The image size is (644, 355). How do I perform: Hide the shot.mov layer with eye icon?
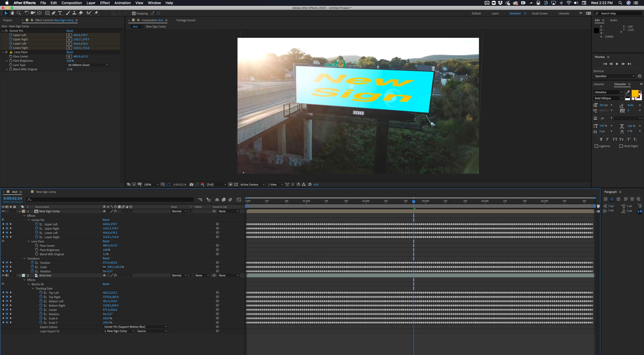tap(3, 275)
